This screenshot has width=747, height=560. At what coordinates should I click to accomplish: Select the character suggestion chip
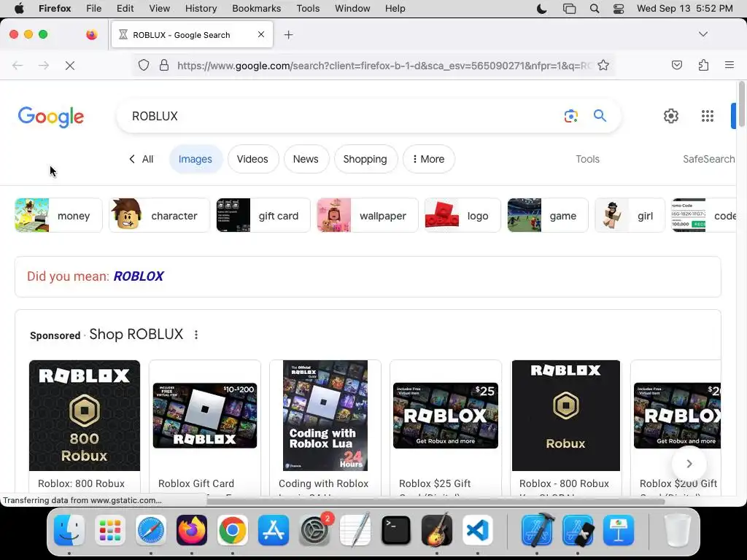coord(159,215)
